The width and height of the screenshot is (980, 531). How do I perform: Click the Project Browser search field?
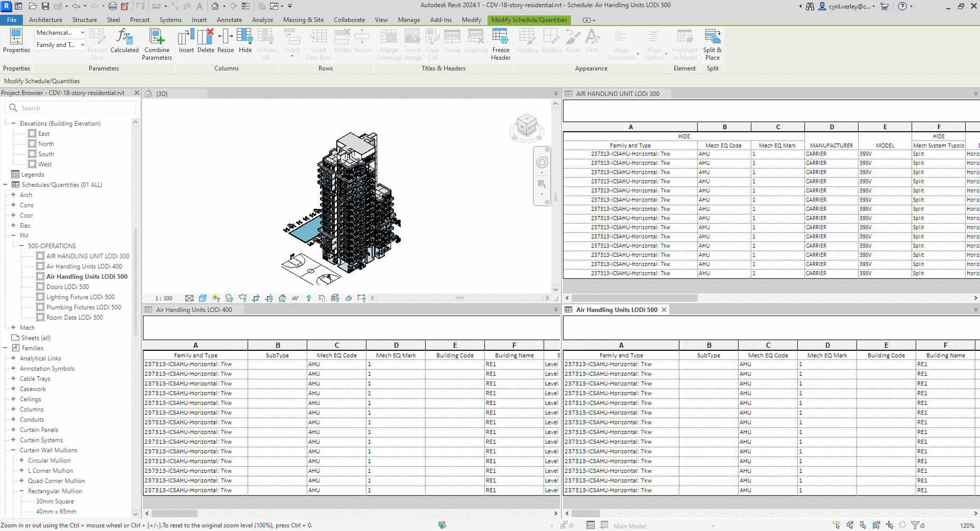click(74, 108)
